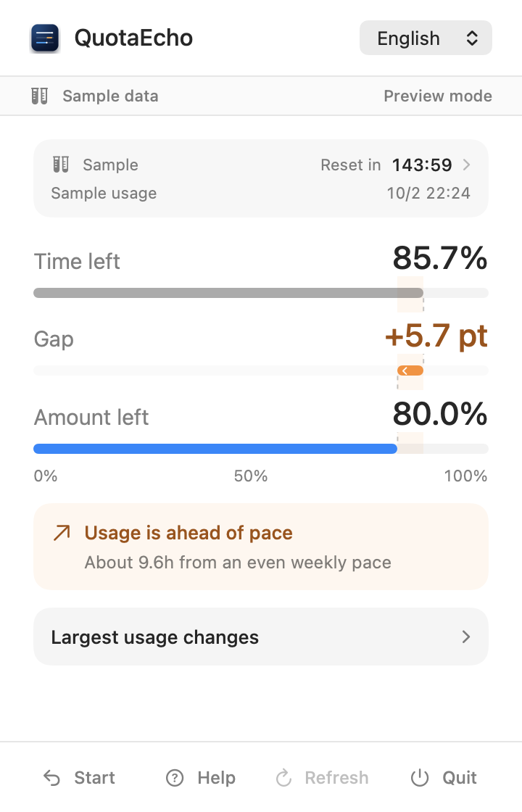Click the orange gap marker with left arrow
Viewport: 522px width, 812px height.
[x=410, y=370]
